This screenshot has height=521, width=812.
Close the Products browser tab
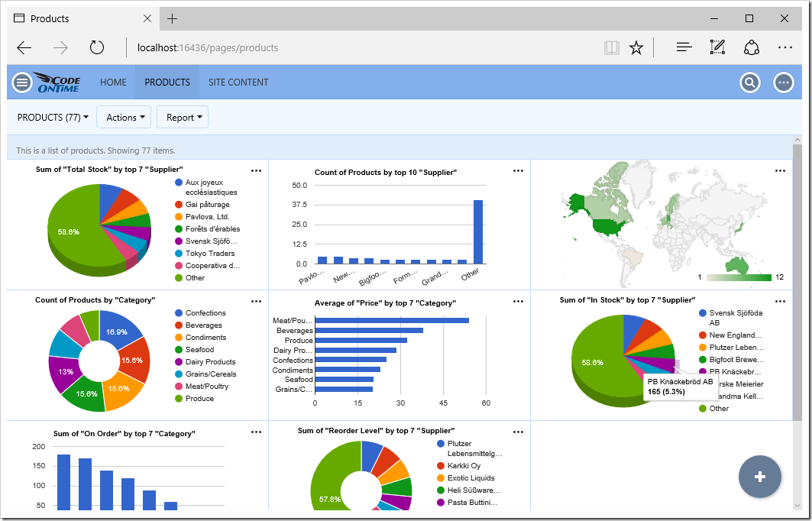pyautogui.click(x=147, y=18)
